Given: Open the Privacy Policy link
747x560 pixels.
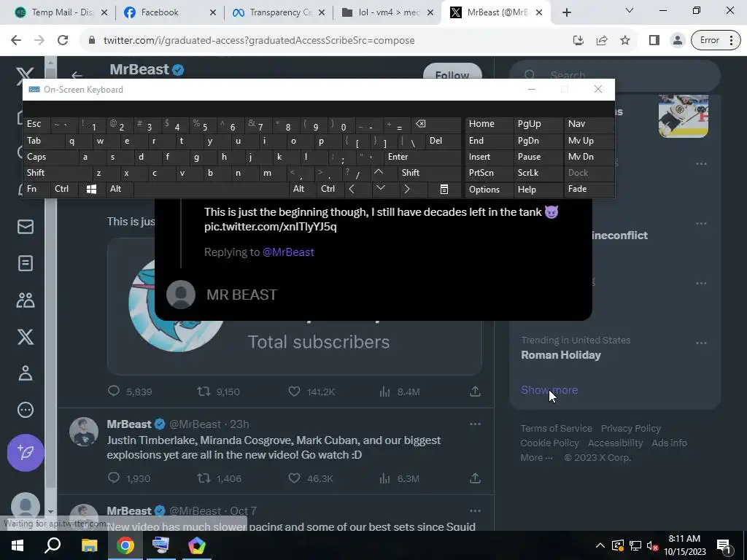Looking at the screenshot, I should tap(631, 428).
